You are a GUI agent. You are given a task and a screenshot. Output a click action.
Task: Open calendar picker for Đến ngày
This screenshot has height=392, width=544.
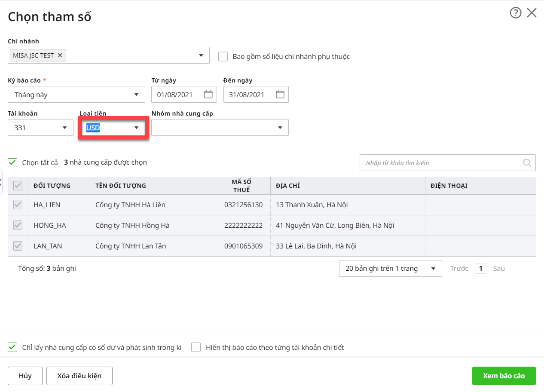[280, 95]
